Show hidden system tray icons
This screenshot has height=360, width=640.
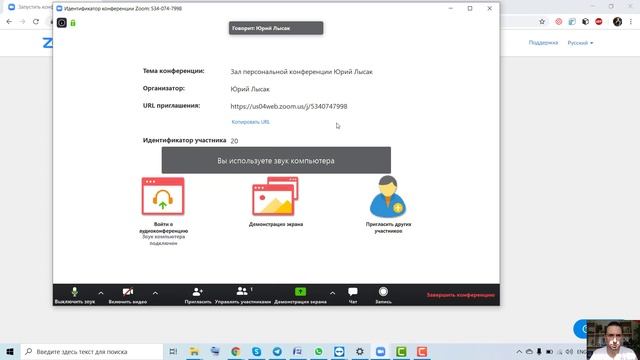point(519,351)
